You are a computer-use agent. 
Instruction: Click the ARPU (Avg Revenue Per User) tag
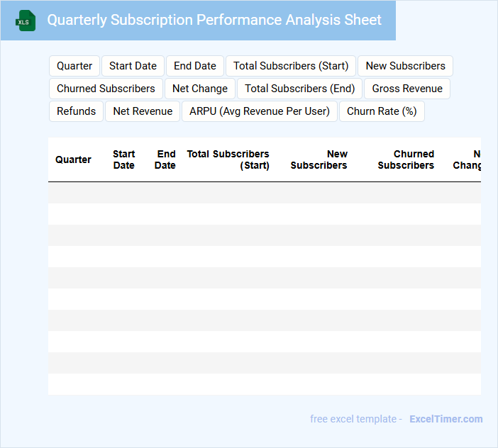coord(260,111)
